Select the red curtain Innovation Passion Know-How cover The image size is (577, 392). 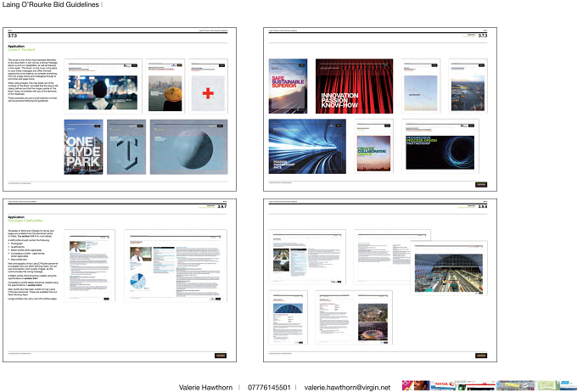[x=354, y=87]
